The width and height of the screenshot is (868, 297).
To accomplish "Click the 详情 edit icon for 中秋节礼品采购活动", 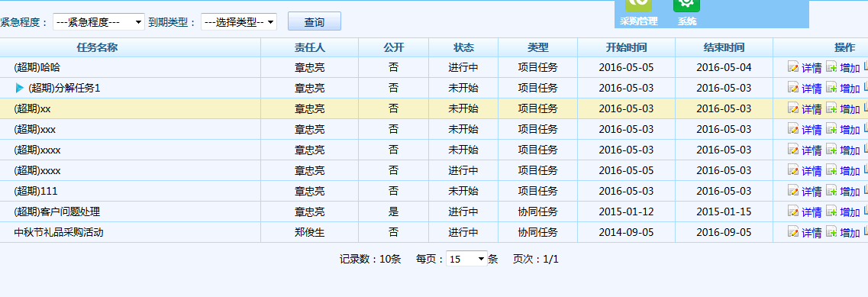I will pyautogui.click(x=793, y=232).
